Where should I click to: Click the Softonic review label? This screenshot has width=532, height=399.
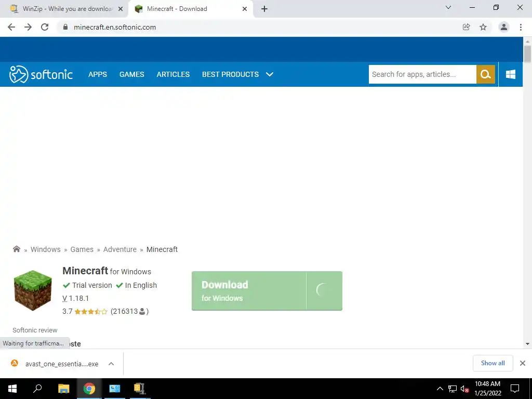click(35, 330)
